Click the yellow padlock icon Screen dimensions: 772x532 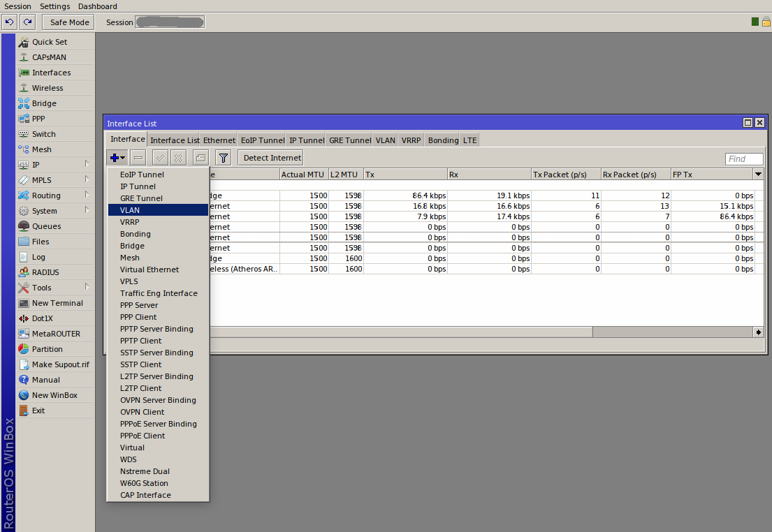click(766, 22)
